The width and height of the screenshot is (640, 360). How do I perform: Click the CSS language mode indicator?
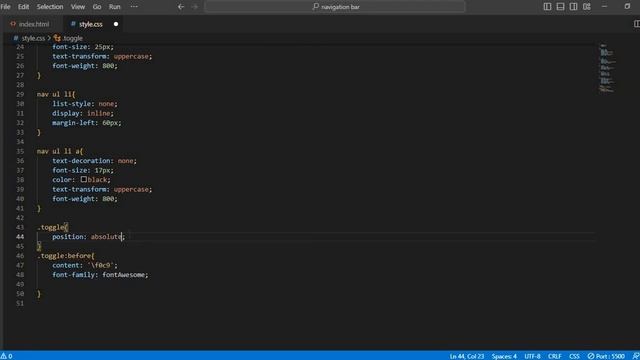click(x=574, y=356)
